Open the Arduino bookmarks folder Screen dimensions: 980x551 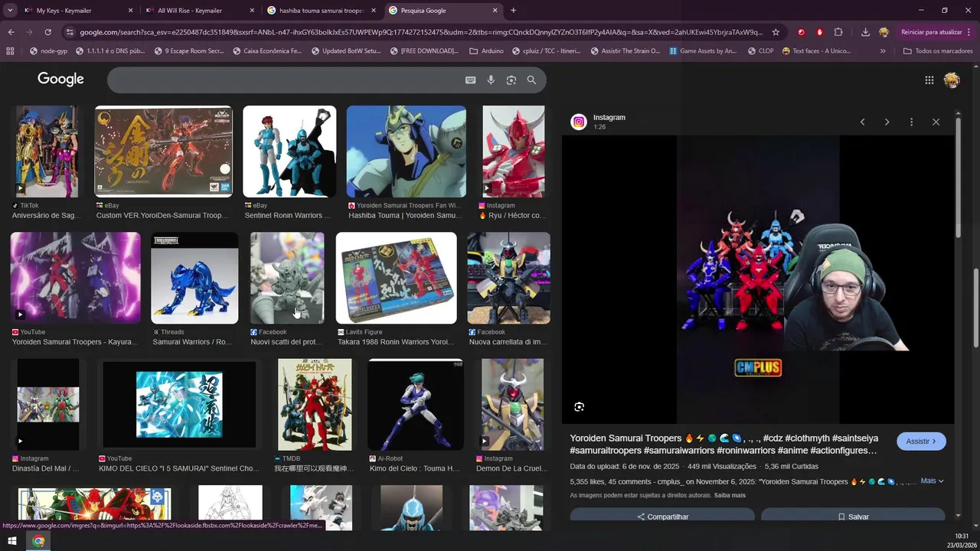pos(486,51)
